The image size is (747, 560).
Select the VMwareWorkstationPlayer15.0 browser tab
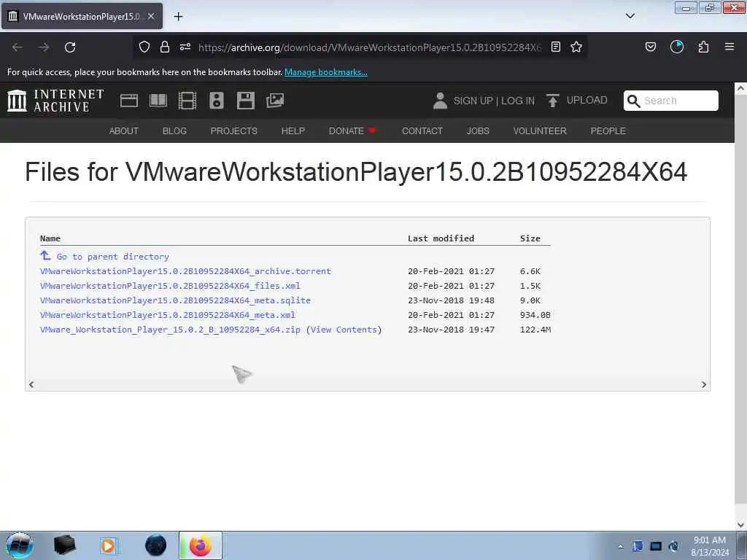coord(82,16)
